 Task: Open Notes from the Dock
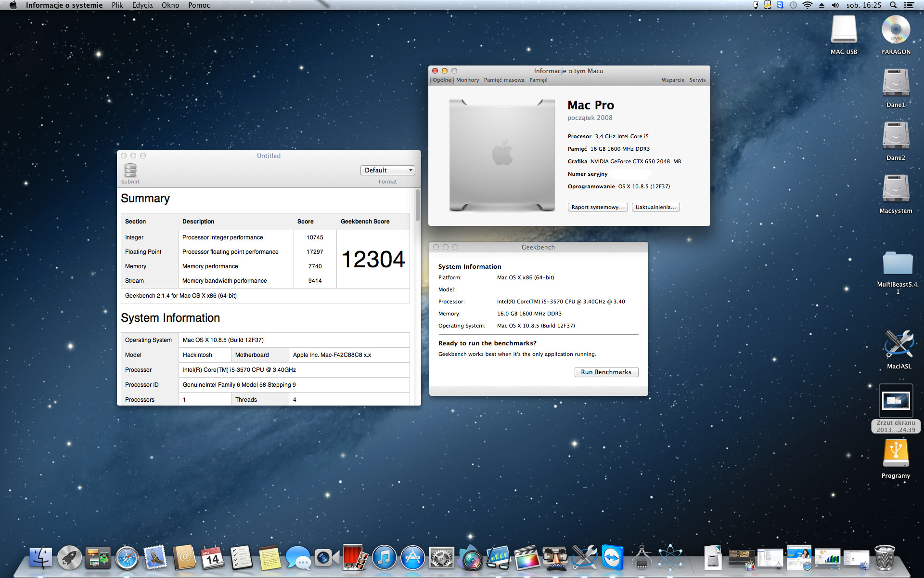269,558
